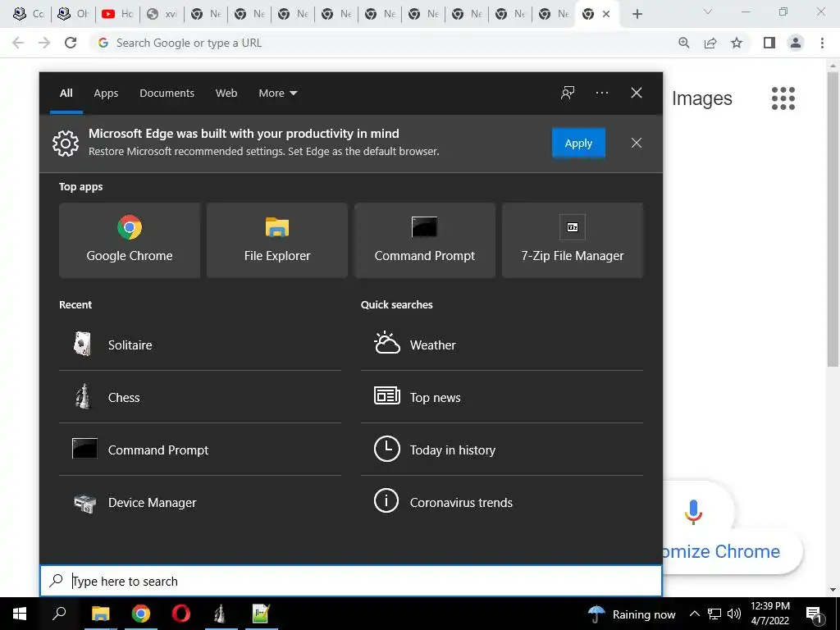Viewport: 840px width, 630px height.
Task: Open Chrome profile avatar
Action: point(796,43)
